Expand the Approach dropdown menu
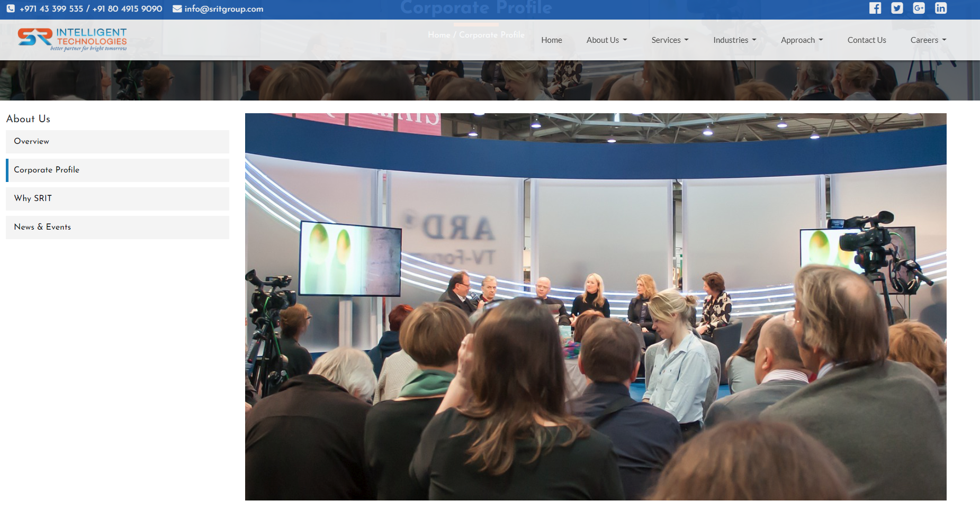 [x=802, y=40]
